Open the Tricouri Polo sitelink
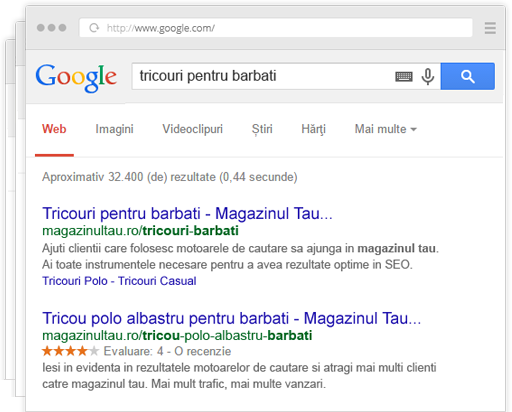Image resolution: width=512 pixels, height=412 pixels. click(x=75, y=281)
